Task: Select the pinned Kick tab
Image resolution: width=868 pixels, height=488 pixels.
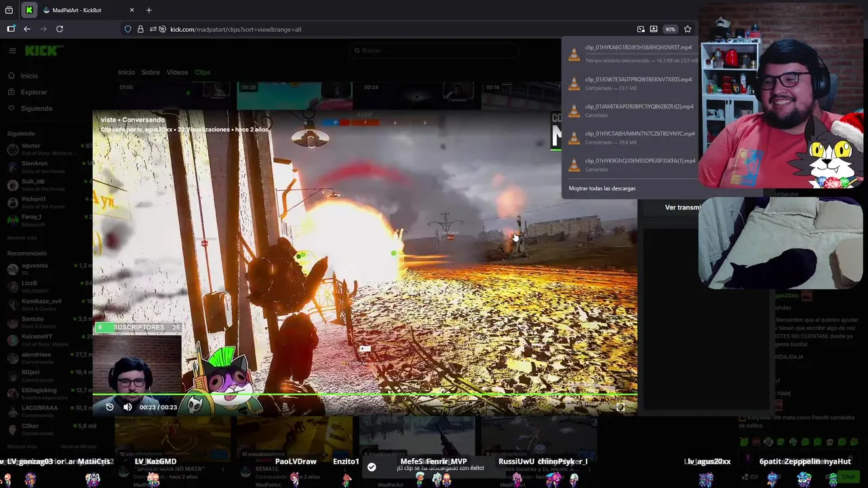Action: 29,10
